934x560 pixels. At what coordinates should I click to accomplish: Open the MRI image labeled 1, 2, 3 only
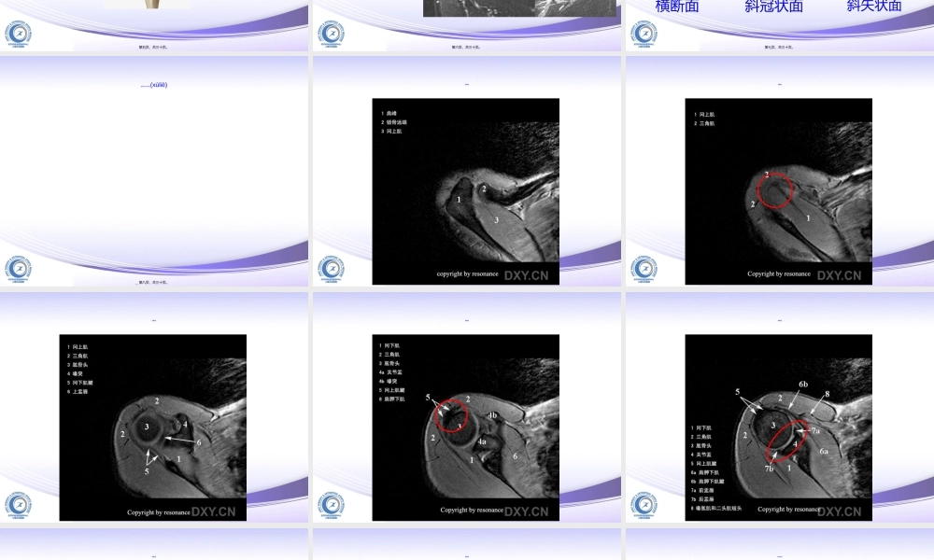click(x=466, y=190)
